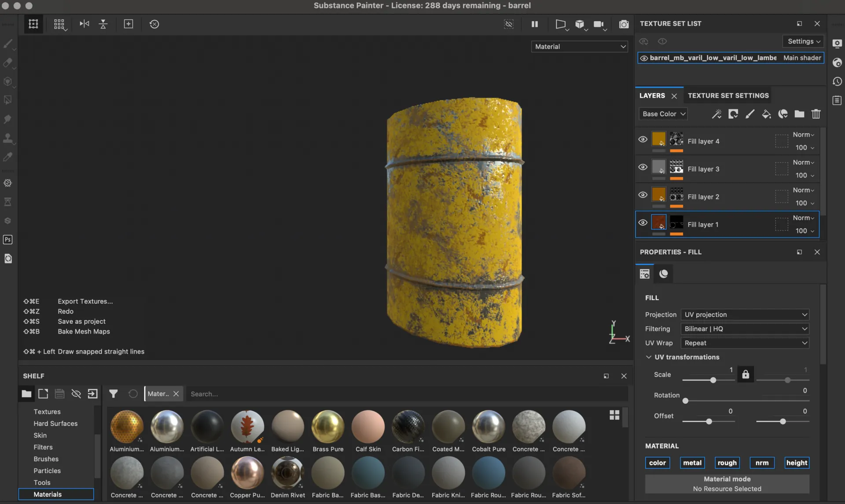The height and width of the screenshot is (504, 845).
Task: Open the Export to Photoshop icon
Action: (x=7, y=240)
